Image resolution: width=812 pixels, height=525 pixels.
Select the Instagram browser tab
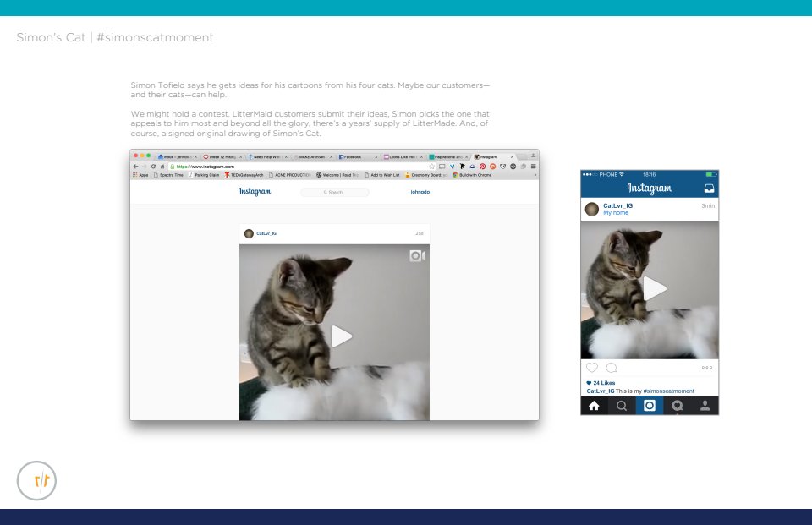click(493, 156)
